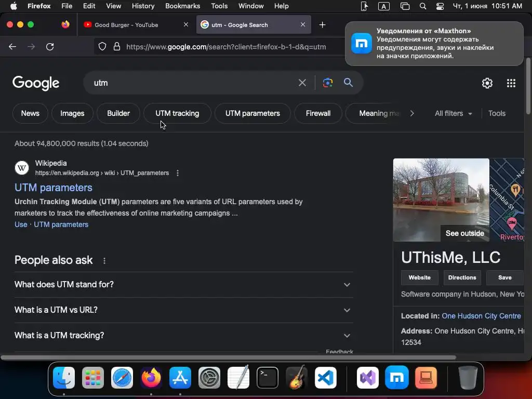Open Google quick settings gear
This screenshot has width=532, height=399.
point(487,83)
